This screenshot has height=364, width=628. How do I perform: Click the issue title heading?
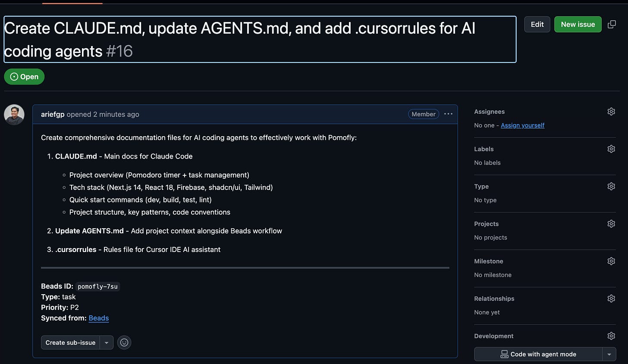pyautogui.click(x=260, y=40)
